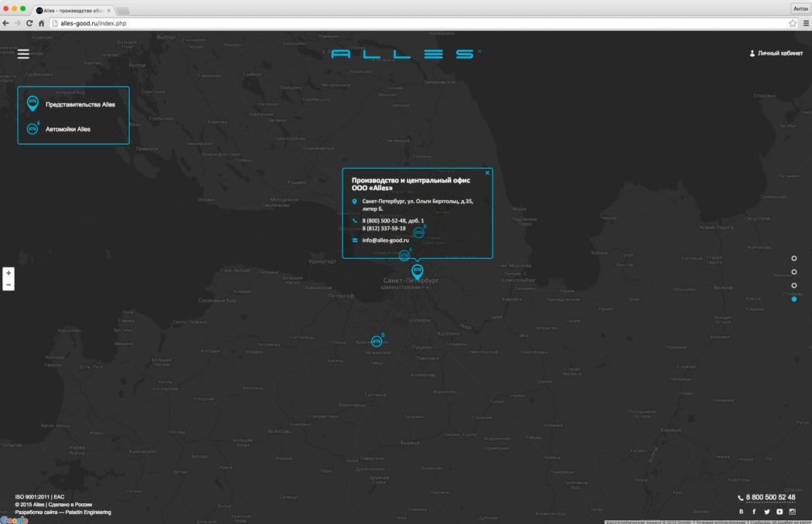812x524 pixels.
Task: Click the info@alles-good.ru email link
Action: [385, 240]
